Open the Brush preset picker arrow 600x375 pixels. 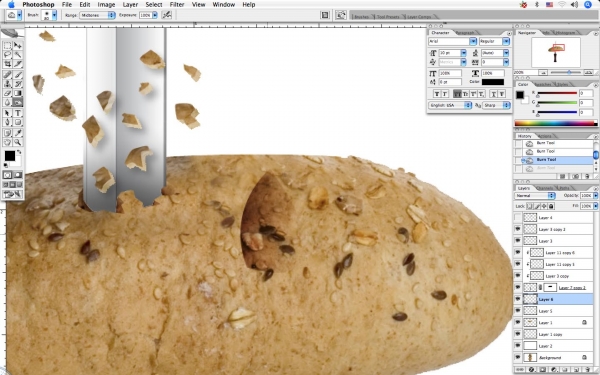tap(54, 15)
